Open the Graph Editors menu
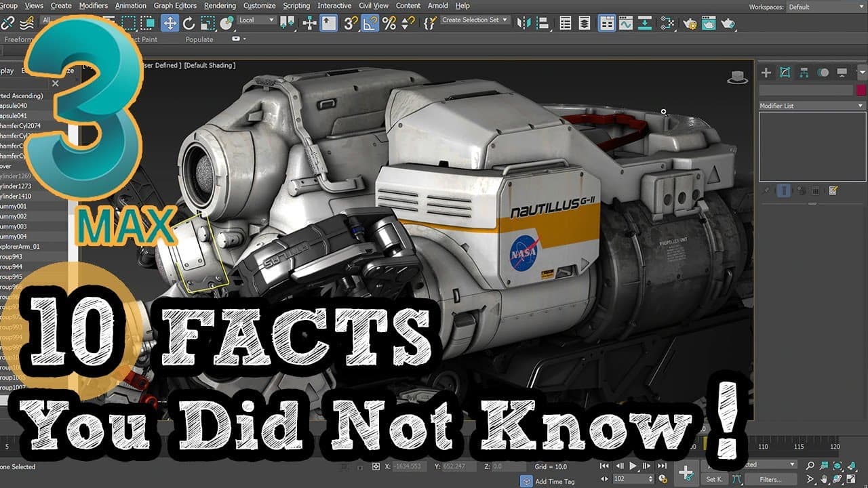 (175, 6)
